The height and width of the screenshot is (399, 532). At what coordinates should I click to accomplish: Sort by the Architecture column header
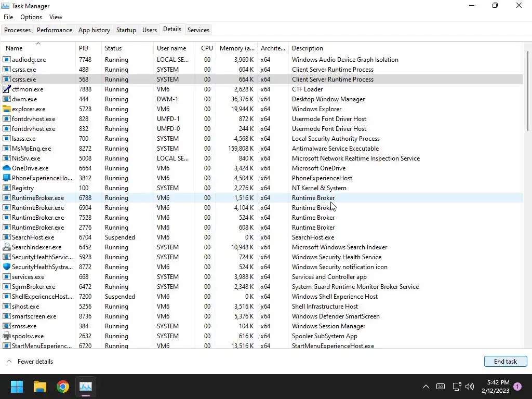point(273,48)
